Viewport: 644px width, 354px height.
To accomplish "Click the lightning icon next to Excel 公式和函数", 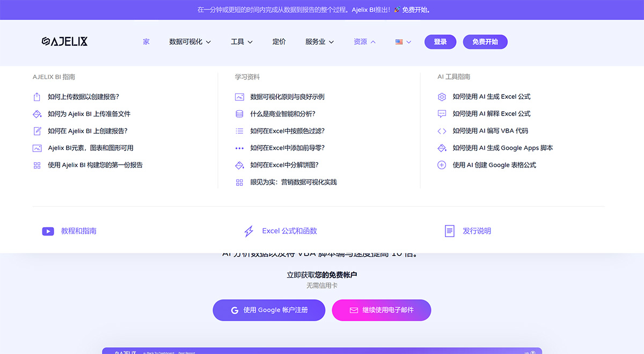I will pyautogui.click(x=248, y=231).
